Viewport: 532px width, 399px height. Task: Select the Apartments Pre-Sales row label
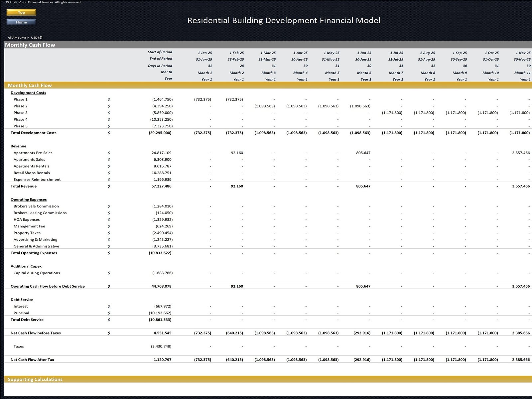[x=33, y=153]
